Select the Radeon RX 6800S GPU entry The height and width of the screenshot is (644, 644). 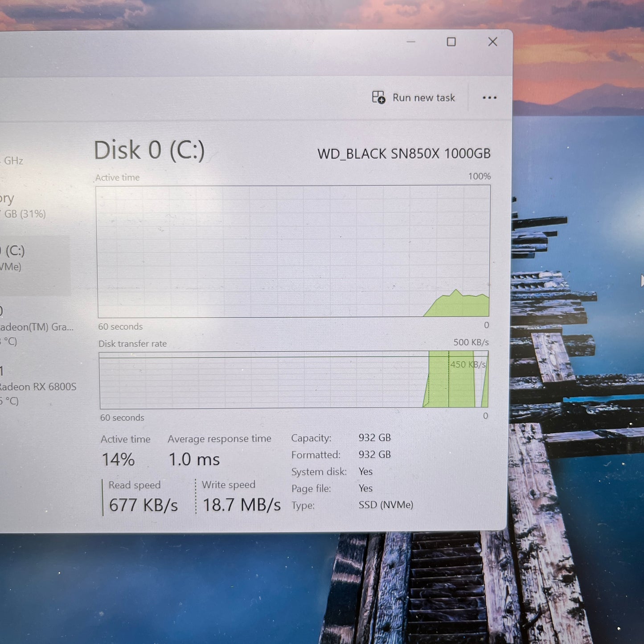tap(38, 386)
